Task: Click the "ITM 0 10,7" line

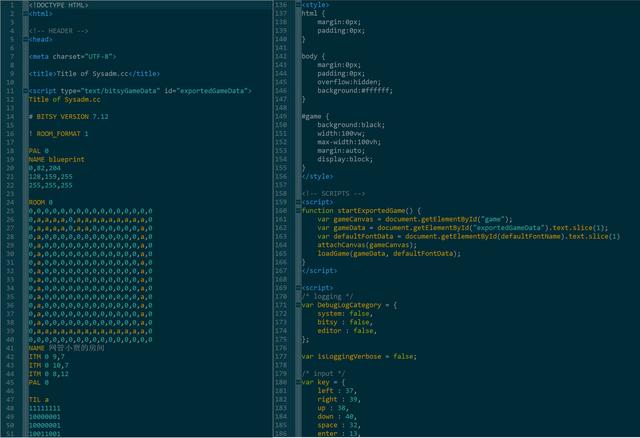Action: pos(49,365)
